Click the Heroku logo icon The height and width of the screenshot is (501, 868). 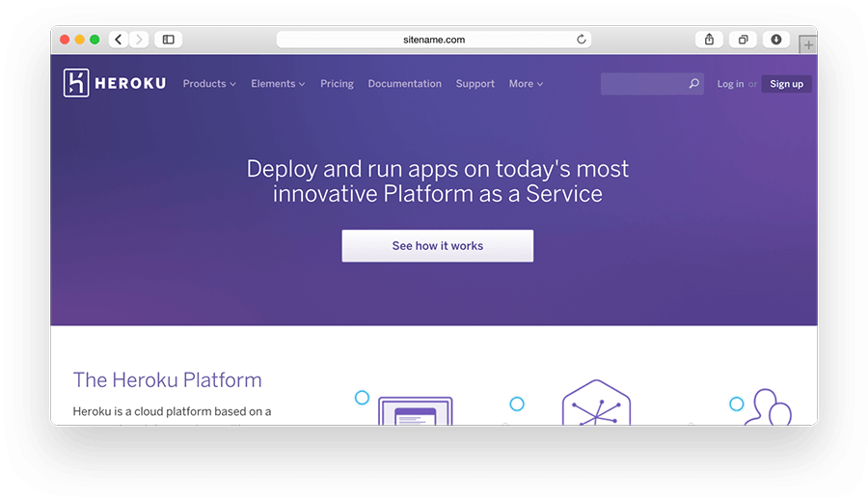click(x=76, y=83)
